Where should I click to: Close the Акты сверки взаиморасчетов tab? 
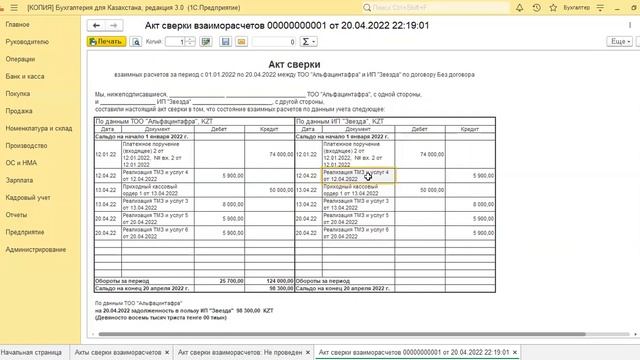point(167,352)
